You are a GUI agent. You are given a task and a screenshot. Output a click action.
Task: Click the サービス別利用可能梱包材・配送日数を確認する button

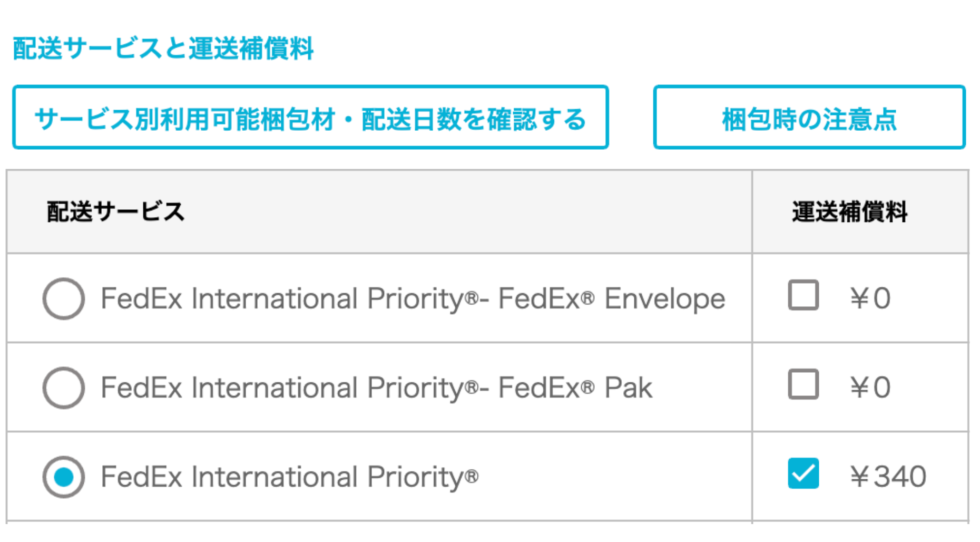point(310,118)
